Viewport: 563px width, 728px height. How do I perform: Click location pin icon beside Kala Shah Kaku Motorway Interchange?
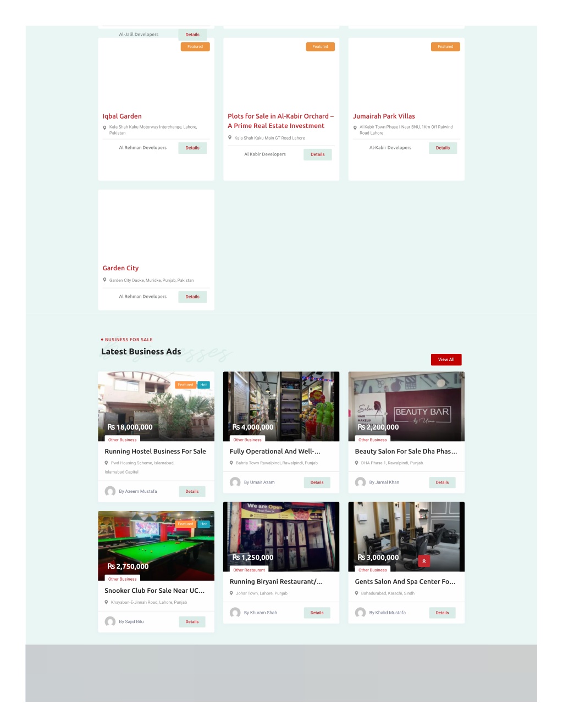click(104, 127)
